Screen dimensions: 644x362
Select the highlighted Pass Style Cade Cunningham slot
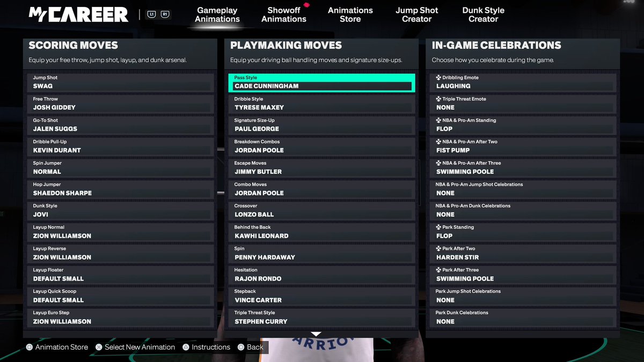tap(322, 83)
